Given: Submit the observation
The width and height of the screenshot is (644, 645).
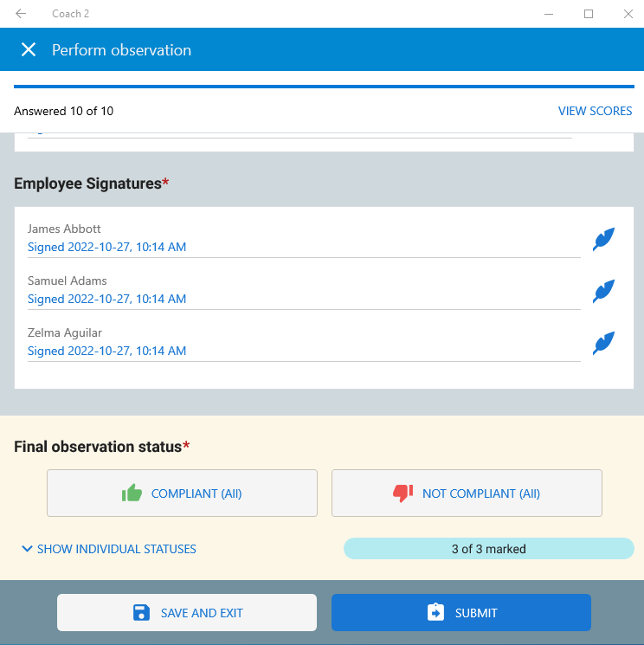Looking at the screenshot, I should [461, 612].
